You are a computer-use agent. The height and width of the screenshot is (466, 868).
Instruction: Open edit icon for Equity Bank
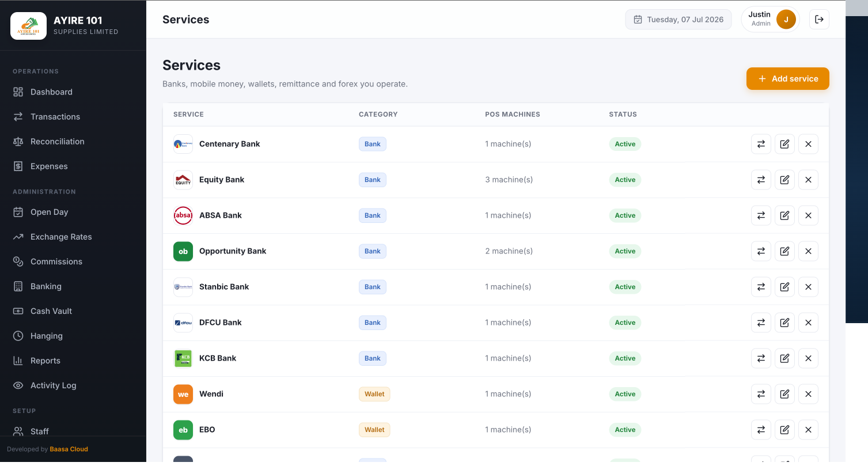[784, 180]
